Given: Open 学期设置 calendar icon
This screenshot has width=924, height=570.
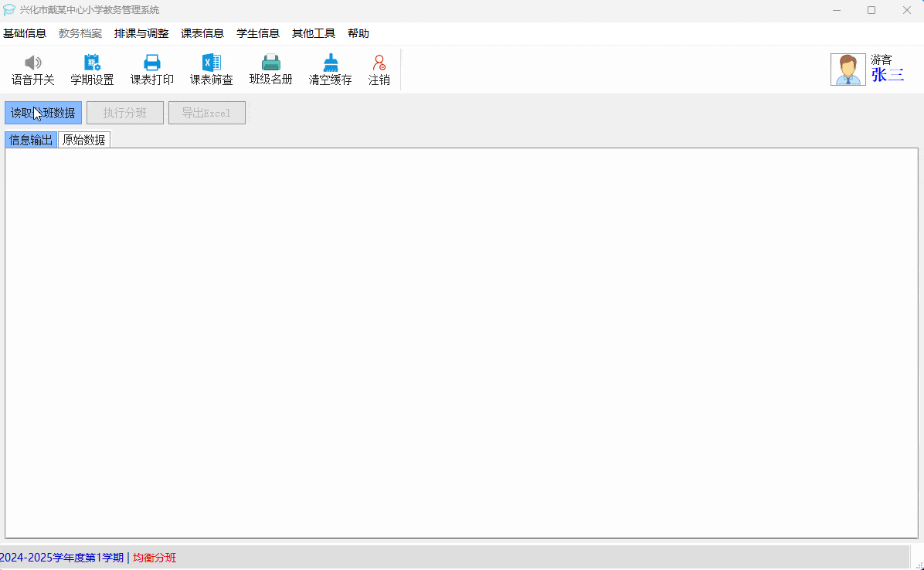Looking at the screenshot, I should coord(92,63).
